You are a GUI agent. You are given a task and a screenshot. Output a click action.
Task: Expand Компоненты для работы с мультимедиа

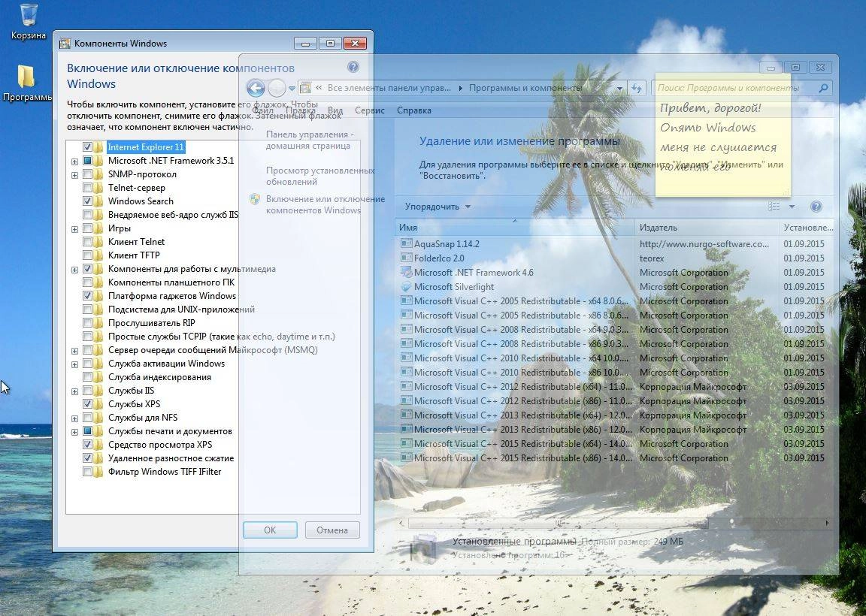74,270
